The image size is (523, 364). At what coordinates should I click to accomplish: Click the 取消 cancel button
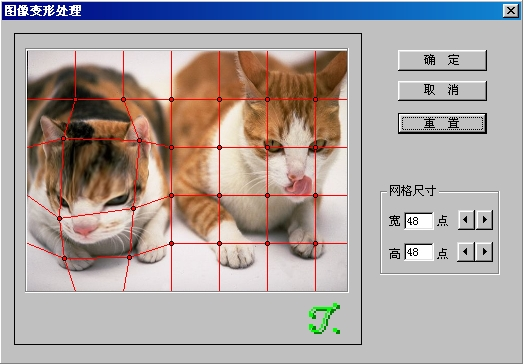(x=442, y=90)
